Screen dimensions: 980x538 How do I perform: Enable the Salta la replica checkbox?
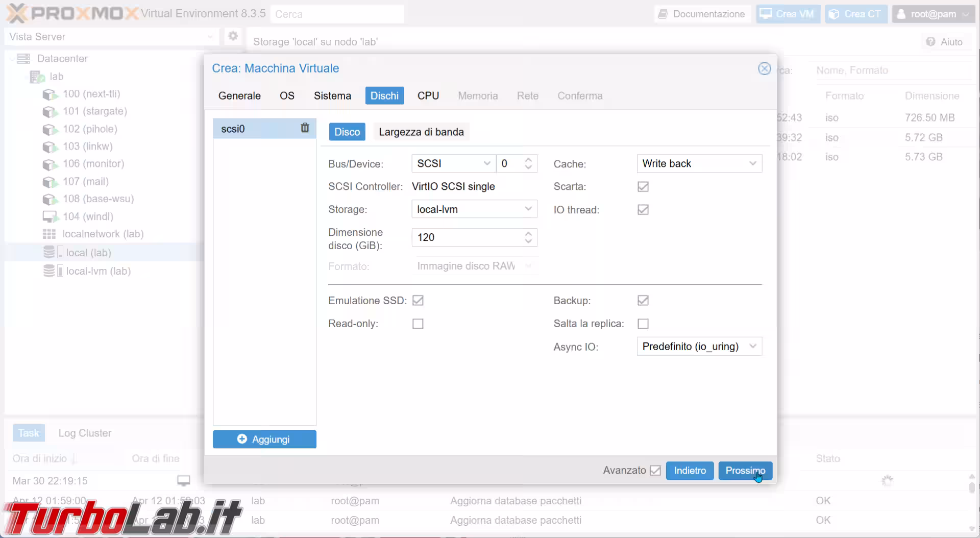[x=643, y=324]
